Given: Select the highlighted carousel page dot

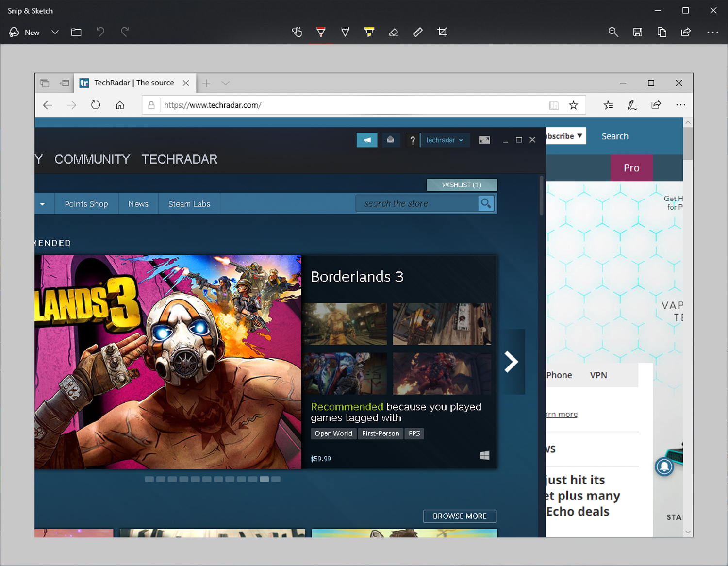Looking at the screenshot, I should [264, 479].
